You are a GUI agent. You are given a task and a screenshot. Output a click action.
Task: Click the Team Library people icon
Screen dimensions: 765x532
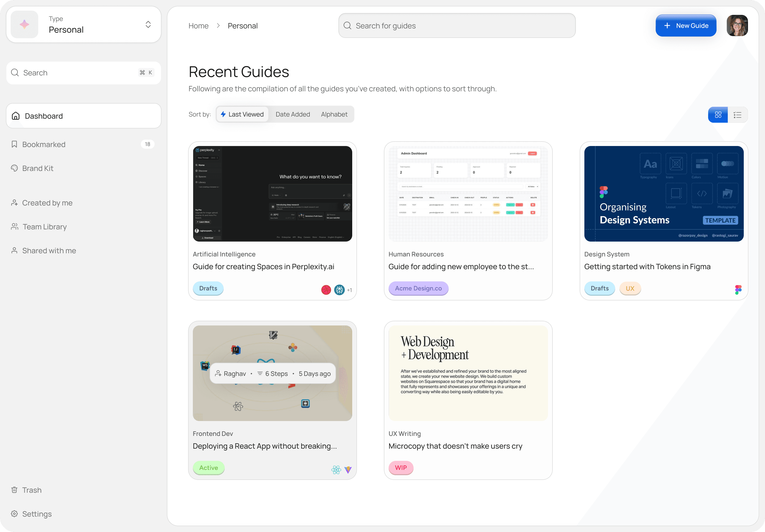[x=14, y=227]
